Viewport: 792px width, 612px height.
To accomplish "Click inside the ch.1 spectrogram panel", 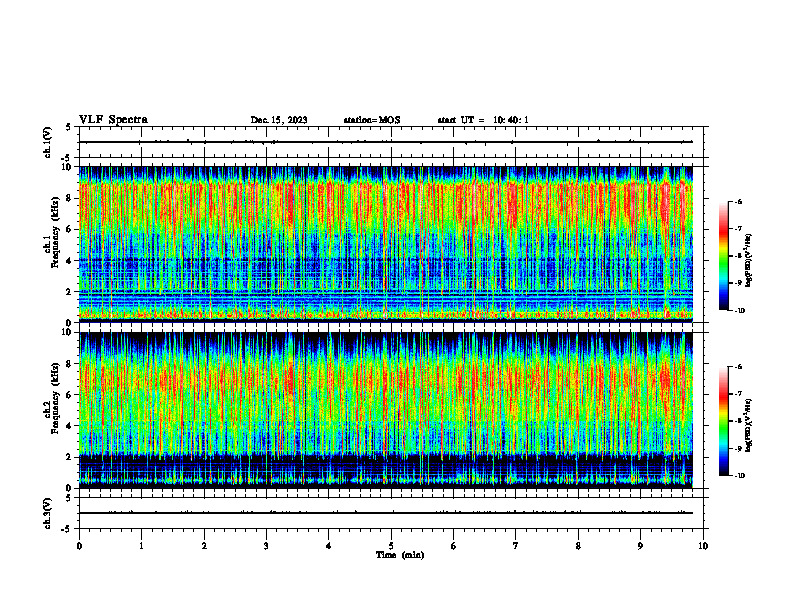I will pos(386,244).
